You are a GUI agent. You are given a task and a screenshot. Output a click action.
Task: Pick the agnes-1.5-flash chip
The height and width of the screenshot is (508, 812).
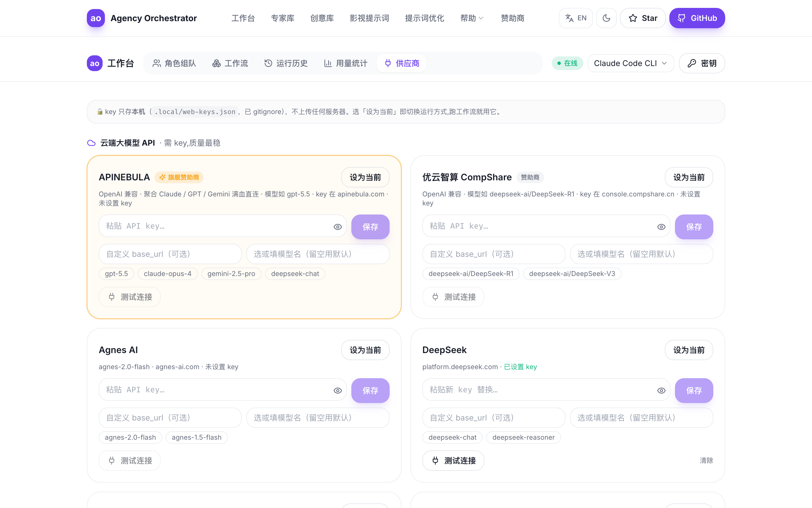point(197,437)
